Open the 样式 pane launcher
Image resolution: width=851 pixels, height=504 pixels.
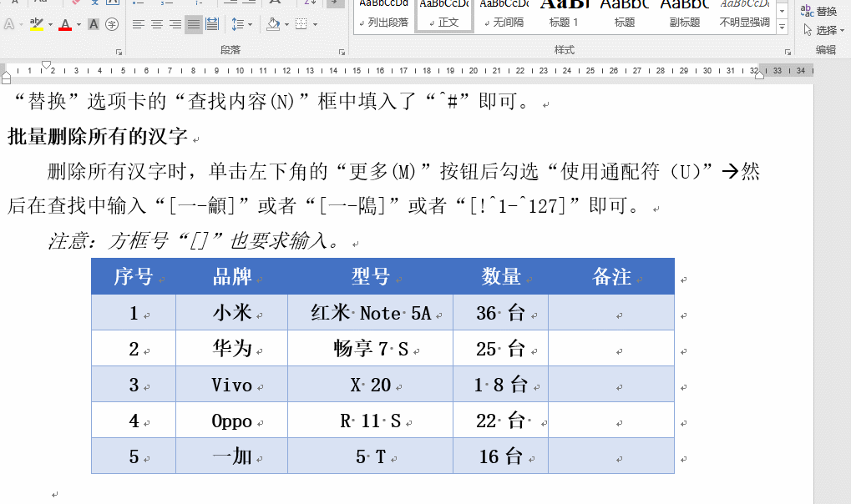point(788,52)
